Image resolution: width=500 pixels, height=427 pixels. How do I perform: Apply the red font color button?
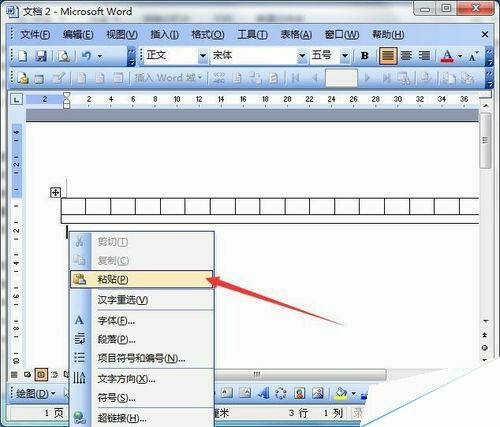[447, 56]
